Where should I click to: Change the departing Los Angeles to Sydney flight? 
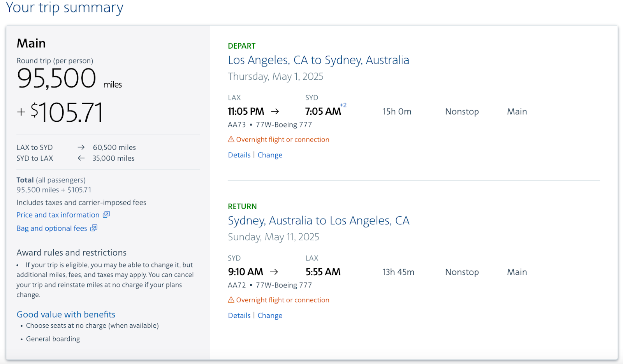pyautogui.click(x=270, y=155)
